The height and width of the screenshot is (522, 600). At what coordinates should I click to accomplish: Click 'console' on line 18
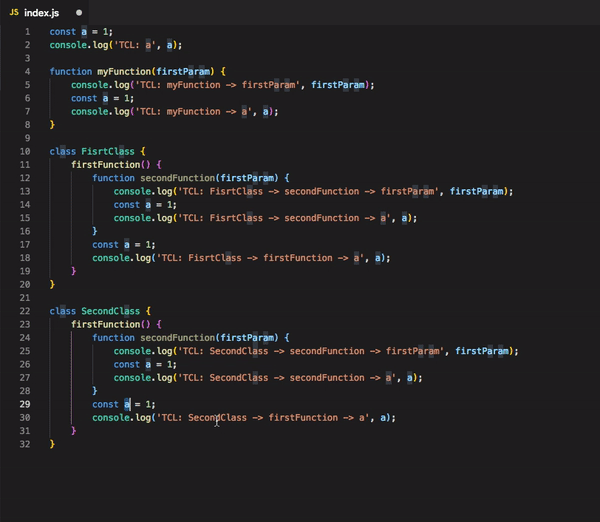tap(111, 258)
